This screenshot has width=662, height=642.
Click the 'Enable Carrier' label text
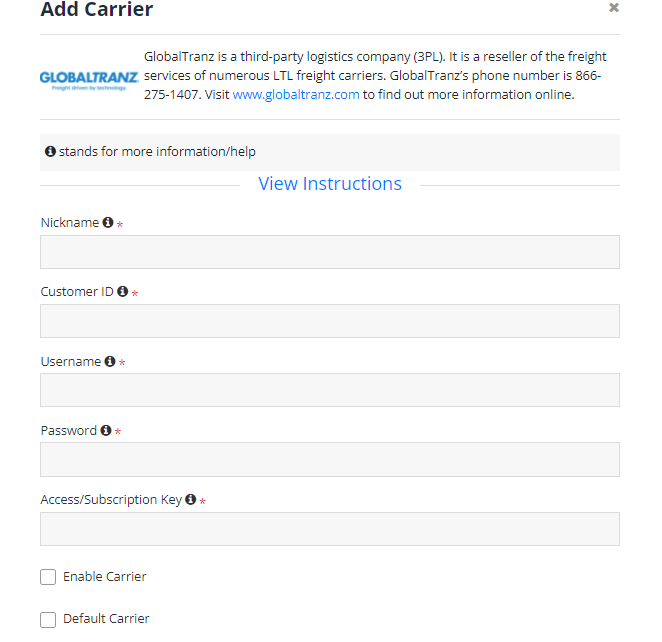click(x=105, y=577)
